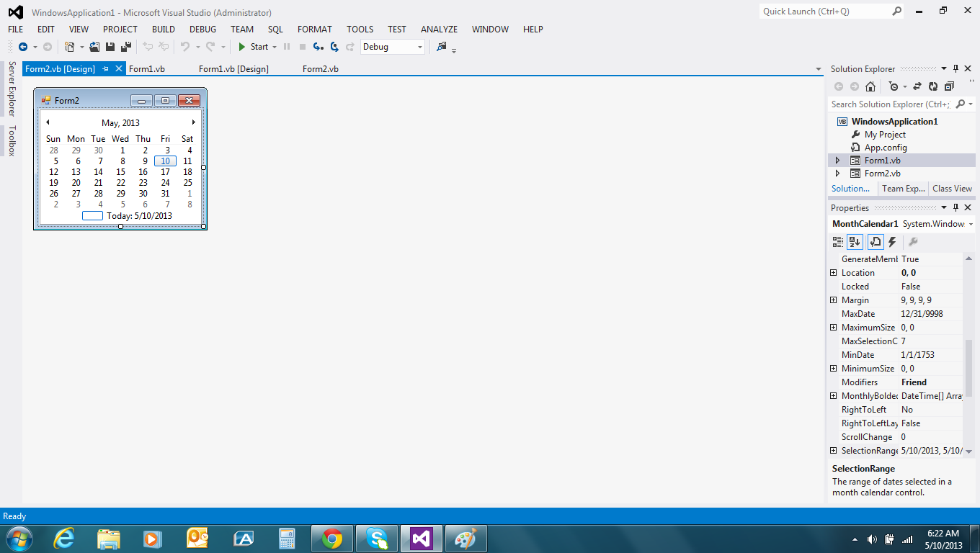Expand Form2.vb node in Solution Explorer
980x553 pixels.
tap(837, 174)
